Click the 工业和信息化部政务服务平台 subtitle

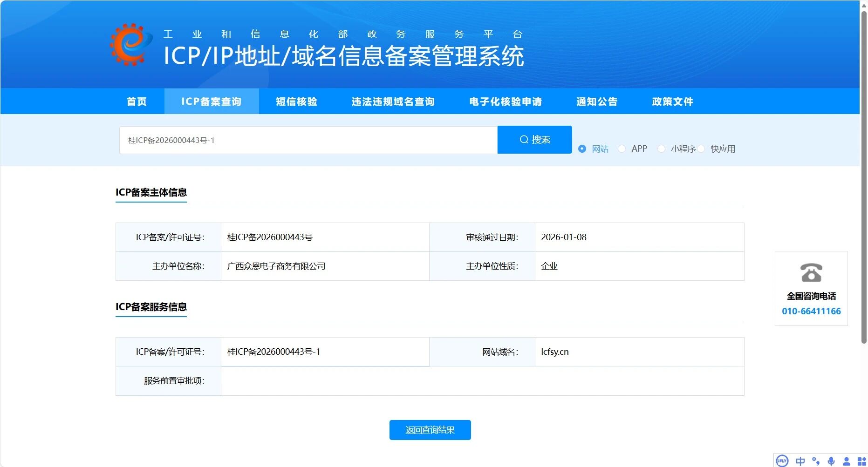(343, 34)
